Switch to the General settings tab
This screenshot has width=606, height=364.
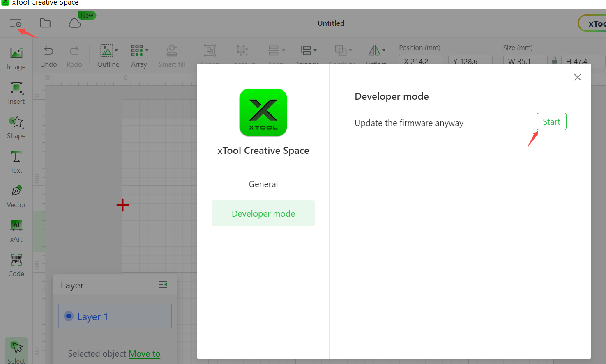[x=263, y=184]
